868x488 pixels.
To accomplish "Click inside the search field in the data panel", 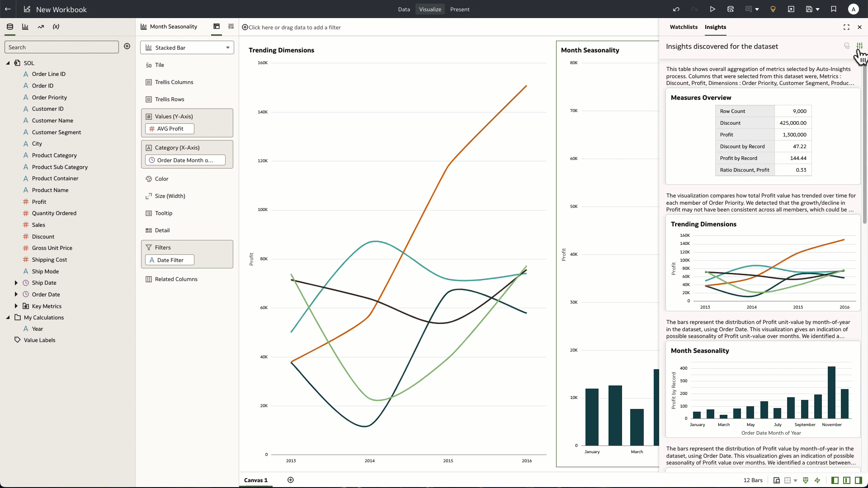I will pos(61,47).
